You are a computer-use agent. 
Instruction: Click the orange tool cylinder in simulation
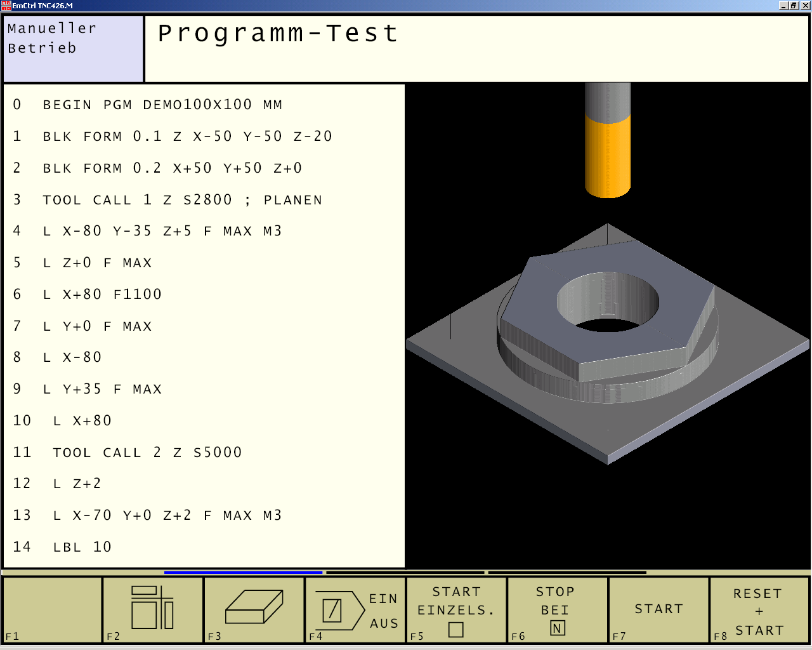click(x=607, y=156)
